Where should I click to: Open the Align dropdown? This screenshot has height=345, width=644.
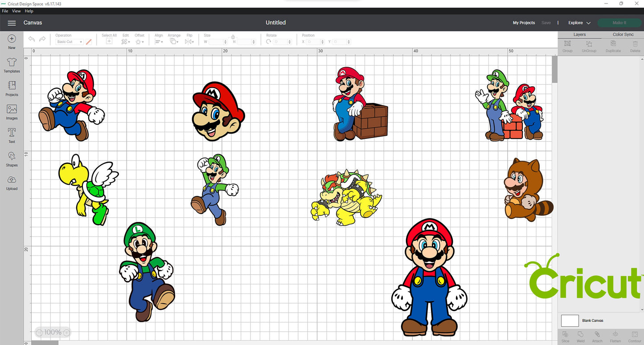[158, 41]
